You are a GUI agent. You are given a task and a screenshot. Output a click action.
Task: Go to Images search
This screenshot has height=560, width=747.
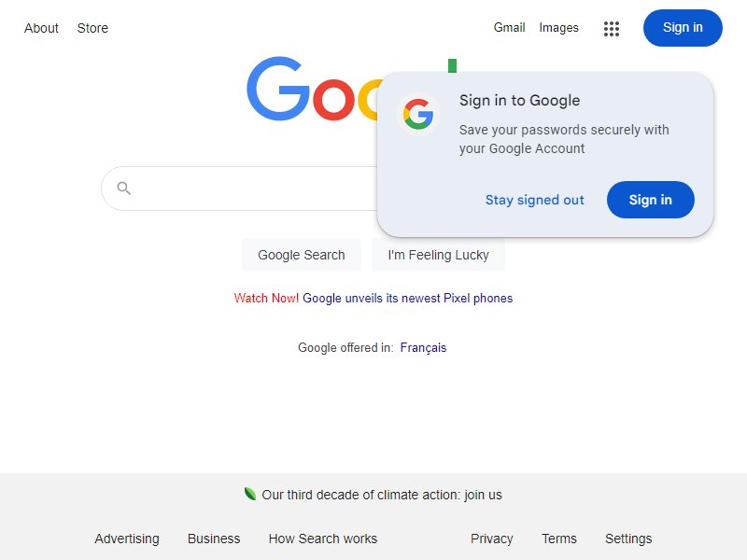pyautogui.click(x=558, y=28)
